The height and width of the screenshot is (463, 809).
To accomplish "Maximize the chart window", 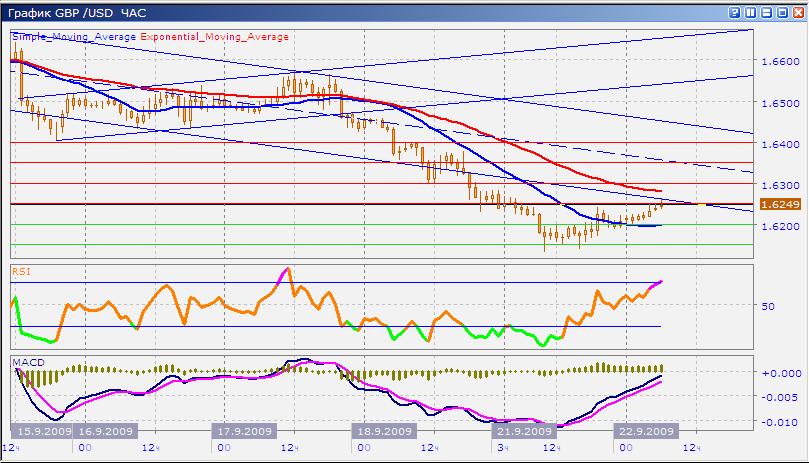I will tap(780, 11).
